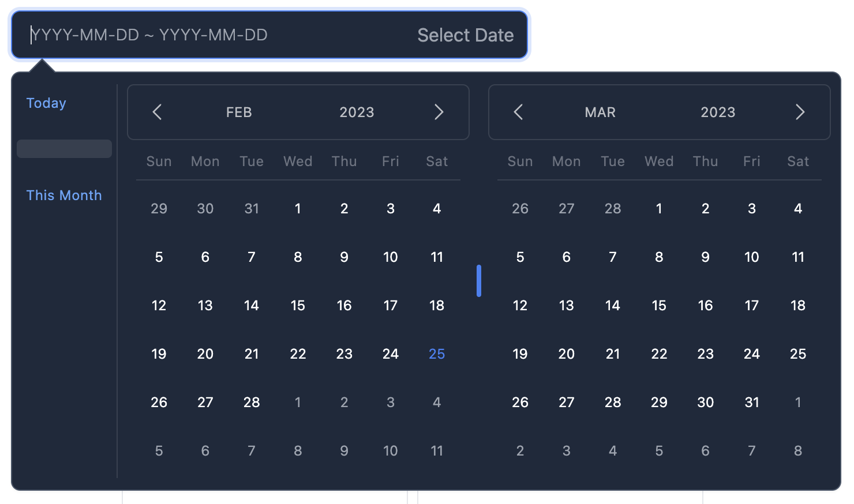854x504 pixels.
Task: Click the empty shortcut slot below Today
Action: click(64, 148)
